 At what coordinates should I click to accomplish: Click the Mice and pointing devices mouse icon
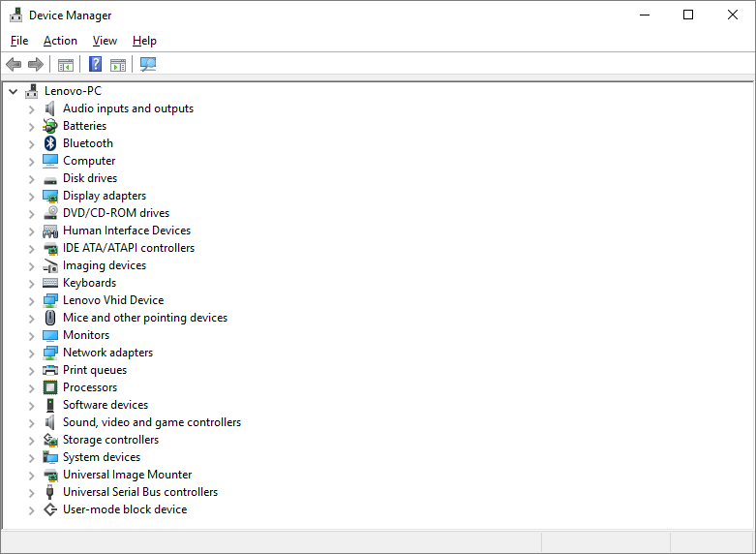pos(50,318)
